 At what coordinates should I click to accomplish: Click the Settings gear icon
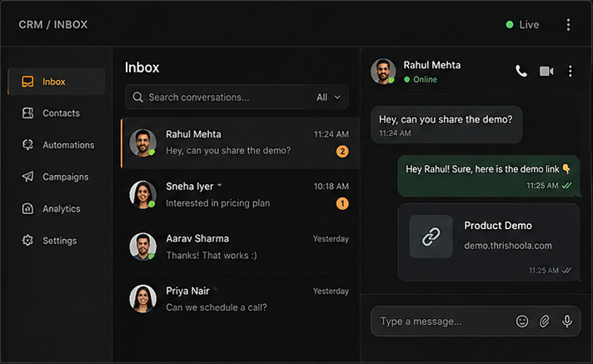[x=27, y=240]
